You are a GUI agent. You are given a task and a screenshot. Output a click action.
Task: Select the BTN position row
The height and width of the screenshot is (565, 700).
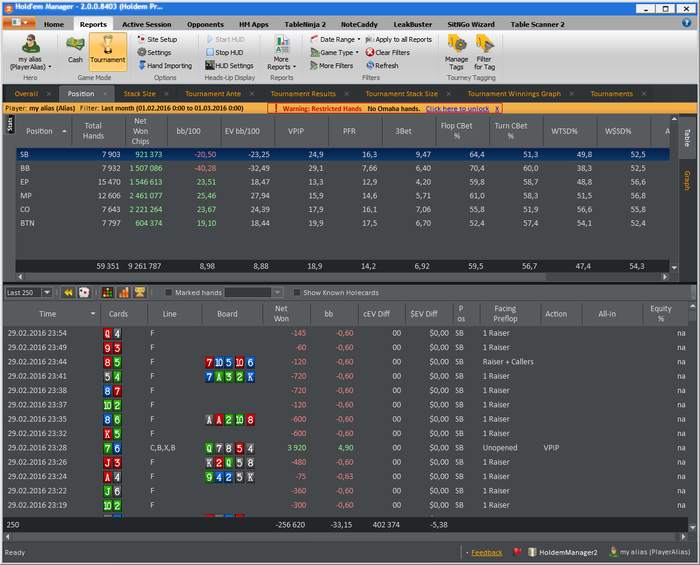coord(342,223)
